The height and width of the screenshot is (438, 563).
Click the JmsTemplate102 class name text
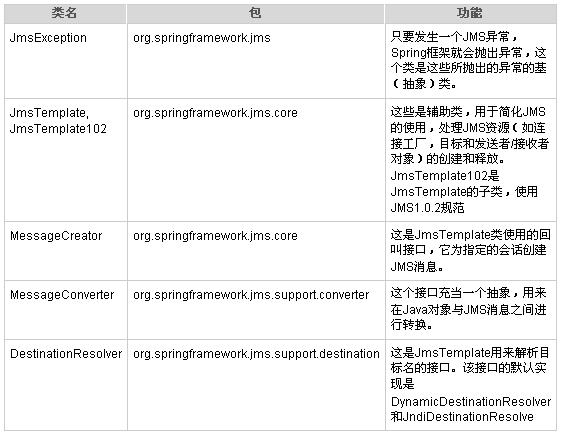58,129
